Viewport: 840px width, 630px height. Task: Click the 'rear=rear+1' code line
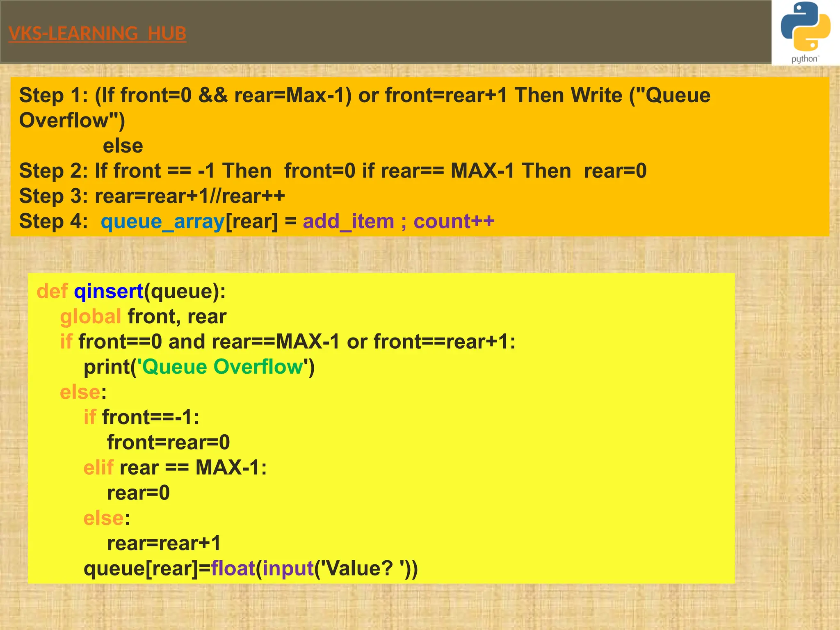coord(164,543)
